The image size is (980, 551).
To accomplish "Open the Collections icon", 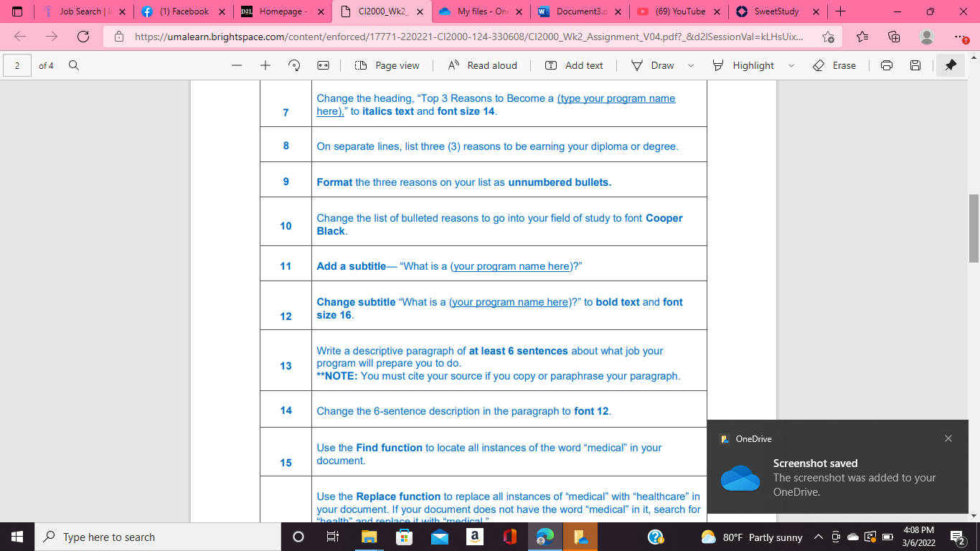I will 894,37.
